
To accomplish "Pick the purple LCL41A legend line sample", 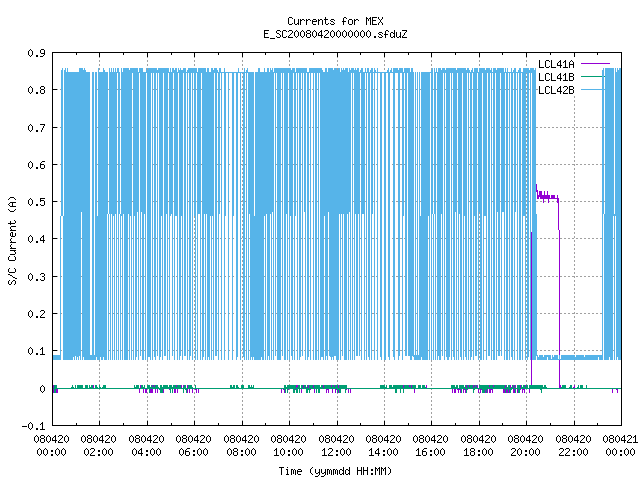I will pyautogui.click(x=595, y=64).
